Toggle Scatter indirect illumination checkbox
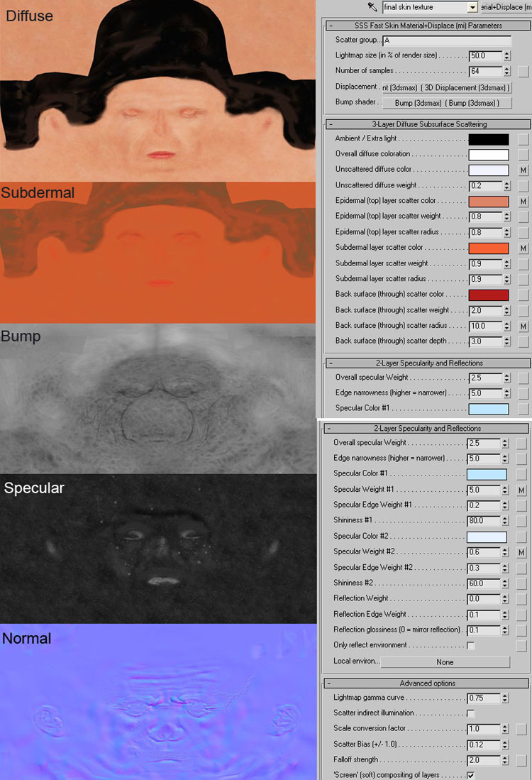 tap(471, 713)
